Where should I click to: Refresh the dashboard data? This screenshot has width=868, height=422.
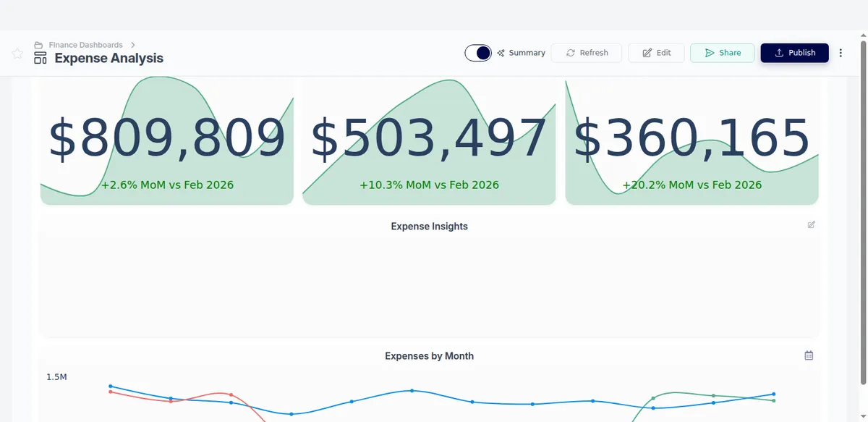tap(587, 53)
